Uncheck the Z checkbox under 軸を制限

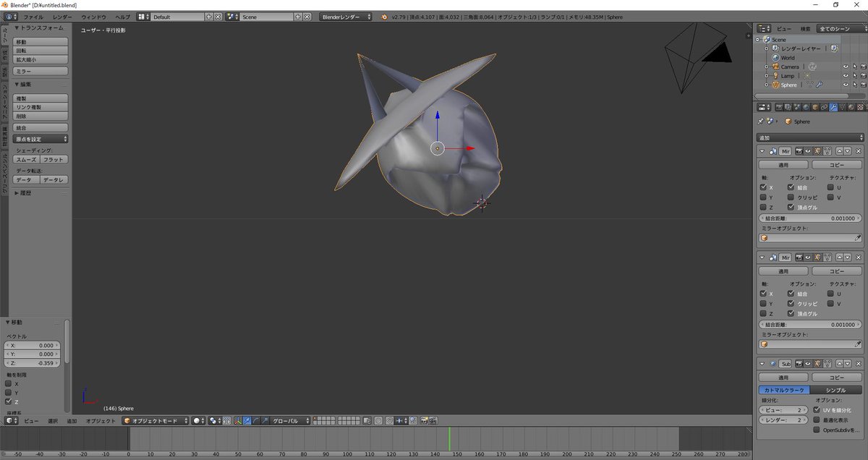(9, 401)
